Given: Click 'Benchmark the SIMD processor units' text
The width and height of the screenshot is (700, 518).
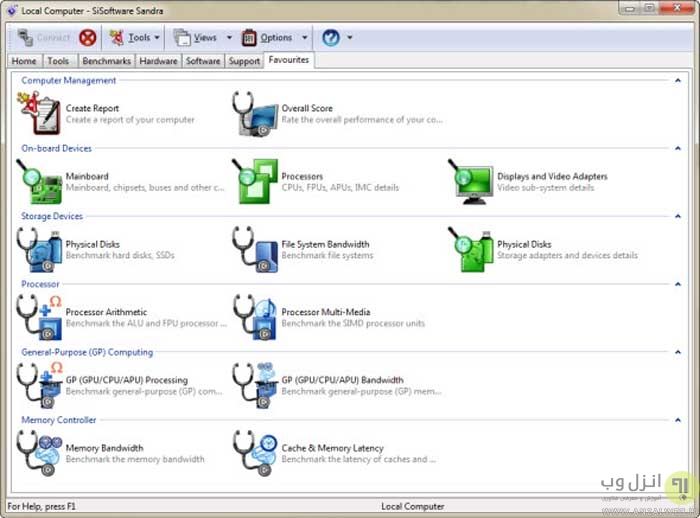Looking at the screenshot, I should [x=353, y=323].
